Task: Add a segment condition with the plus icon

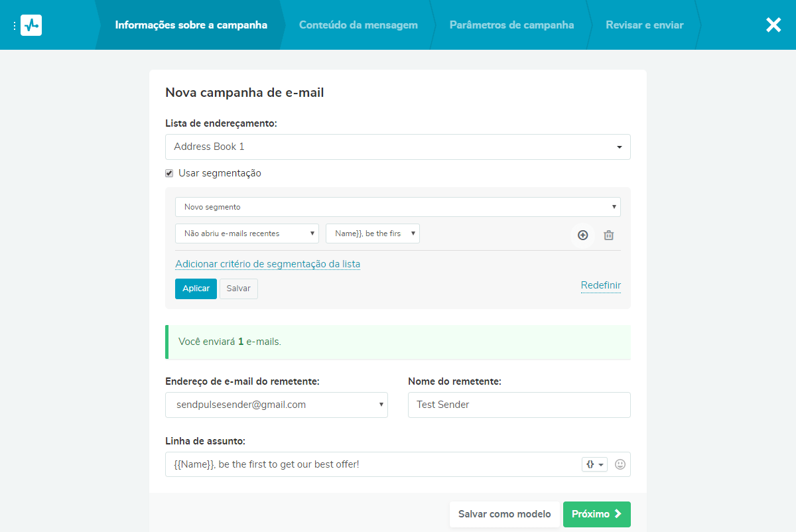Action: point(582,235)
